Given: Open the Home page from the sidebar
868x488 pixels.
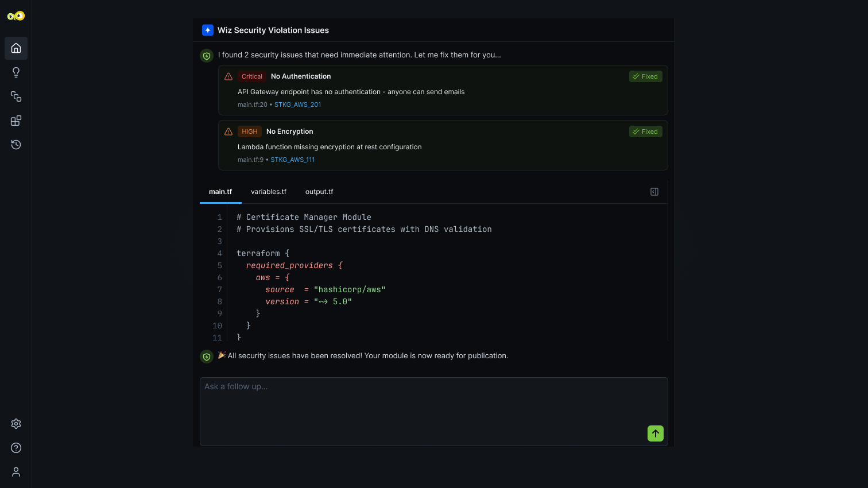Looking at the screenshot, I should click(16, 48).
